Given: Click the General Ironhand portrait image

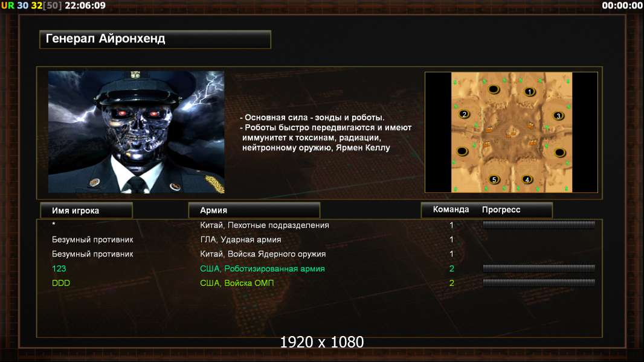Looking at the screenshot, I should click(x=137, y=132).
